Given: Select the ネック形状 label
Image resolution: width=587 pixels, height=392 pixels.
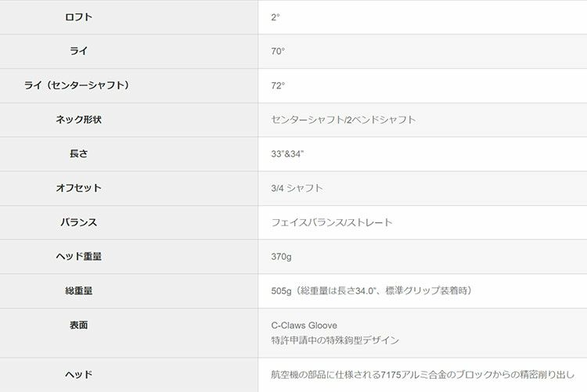Looking at the screenshot, I should (78, 120).
